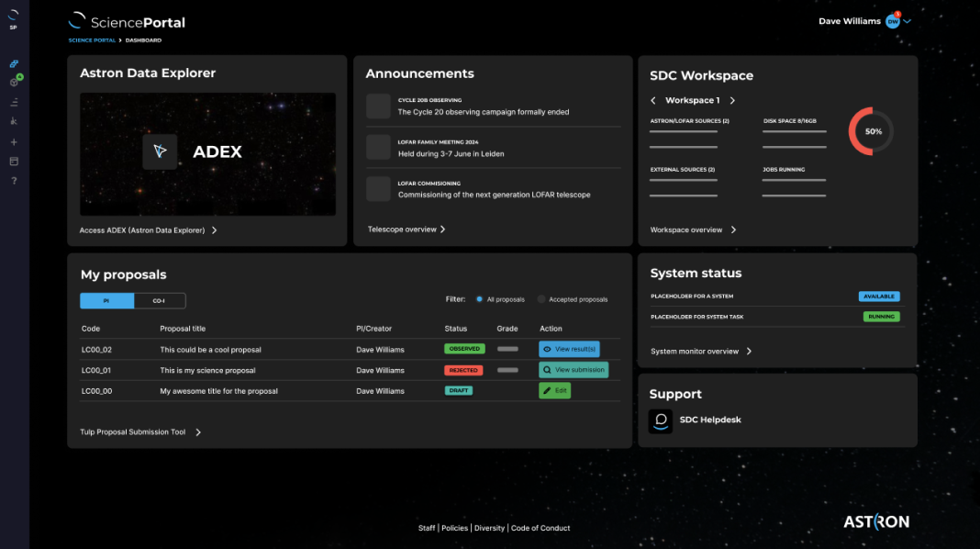
Task: Switch the proposals toggle to PI
Action: (106, 300)
